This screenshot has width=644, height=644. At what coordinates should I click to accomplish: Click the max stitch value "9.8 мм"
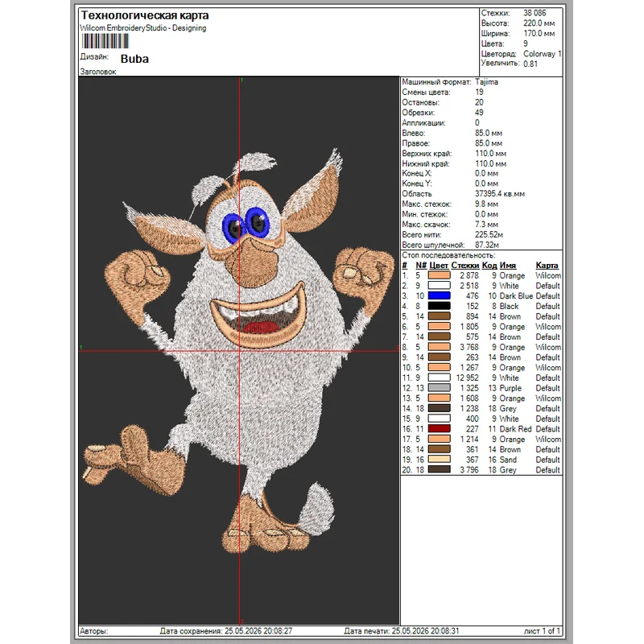pyautogui.click(x=487, y=204)
